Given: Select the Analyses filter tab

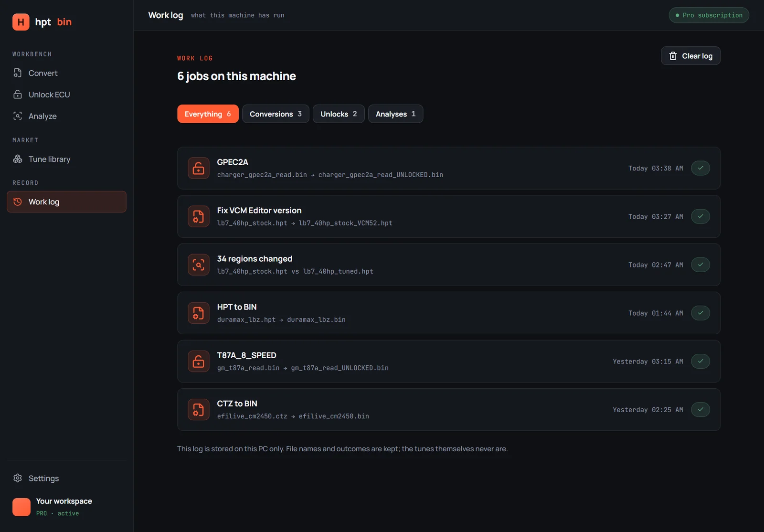Looking at the screenshot, I should coord(395,114).
